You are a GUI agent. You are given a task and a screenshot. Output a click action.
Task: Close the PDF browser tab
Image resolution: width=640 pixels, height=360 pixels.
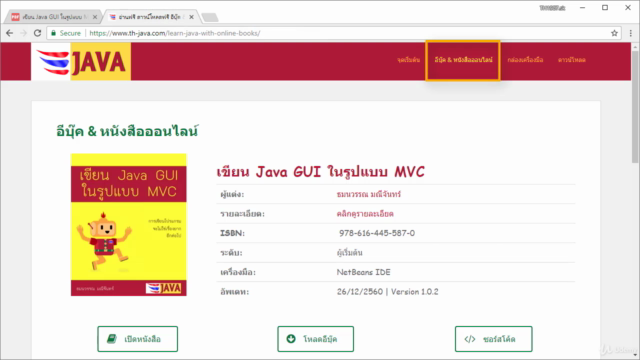[95, 17]
